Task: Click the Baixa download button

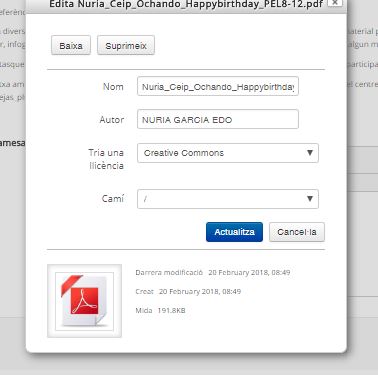Action: click(71, 45)
